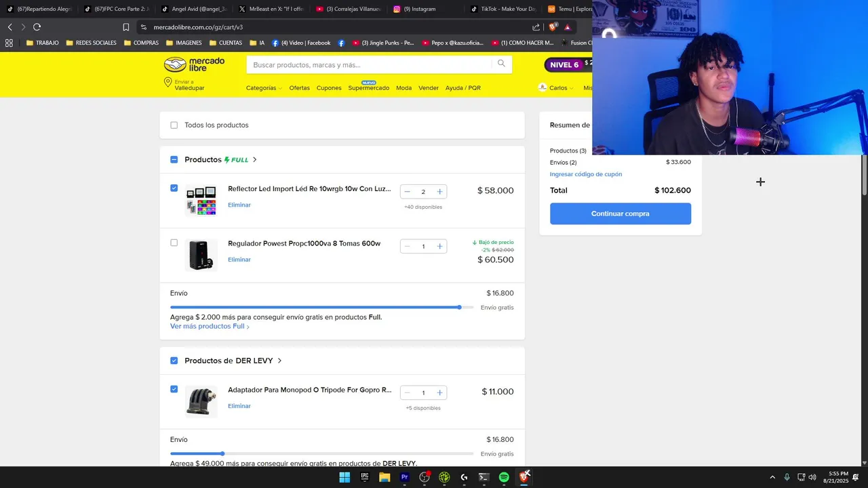Click the NIVEL 6 badge
The height and width of the screenshot is (488, 868).
pos(564,65)
